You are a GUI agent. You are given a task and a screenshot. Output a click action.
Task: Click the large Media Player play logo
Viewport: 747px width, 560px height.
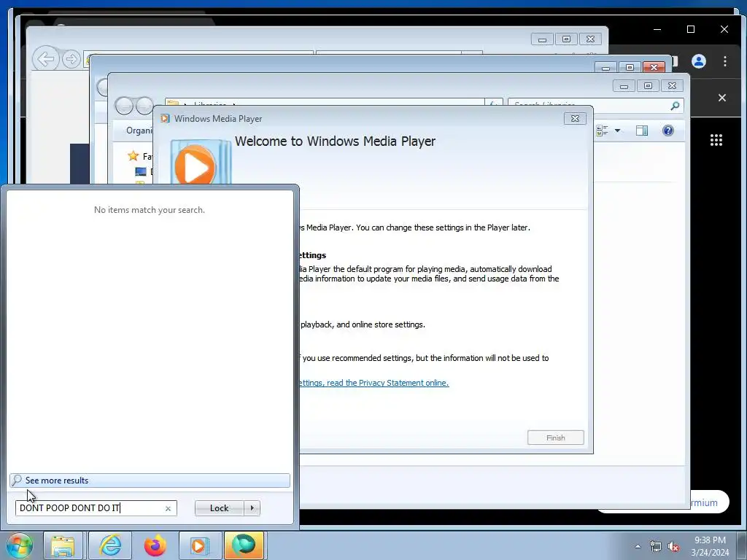click(x=195, y=166)
